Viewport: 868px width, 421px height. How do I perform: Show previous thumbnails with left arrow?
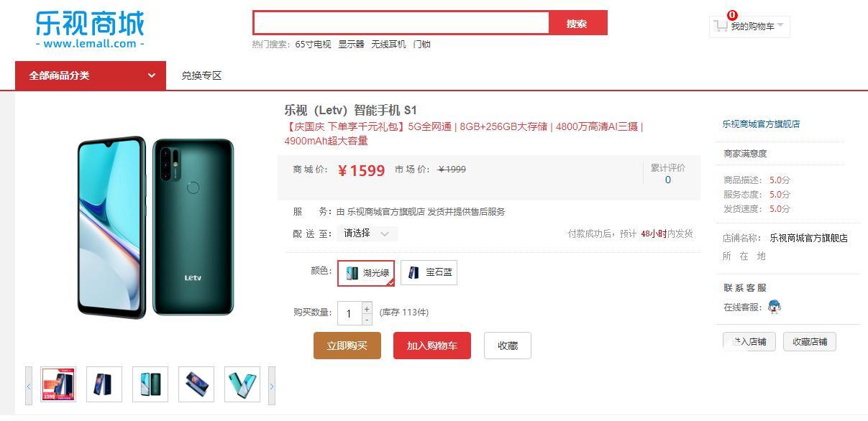[x=29, y=386]
